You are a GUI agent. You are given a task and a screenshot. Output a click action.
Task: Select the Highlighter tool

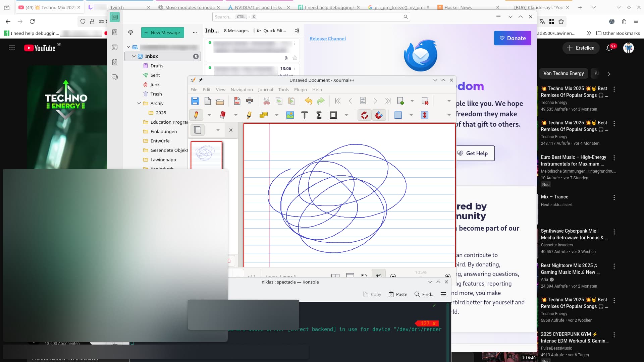[249, 115]
